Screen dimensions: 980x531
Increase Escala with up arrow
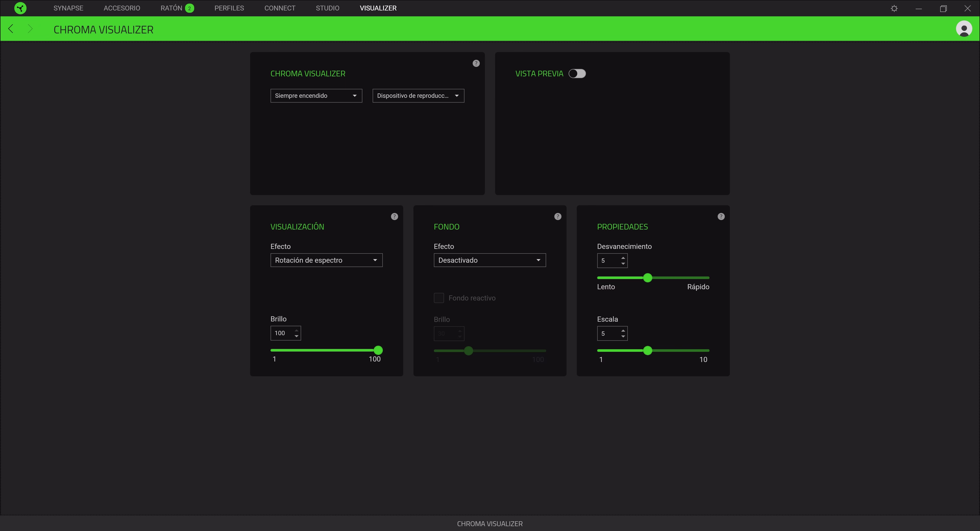pyautogui.click(x=623, y=331)
